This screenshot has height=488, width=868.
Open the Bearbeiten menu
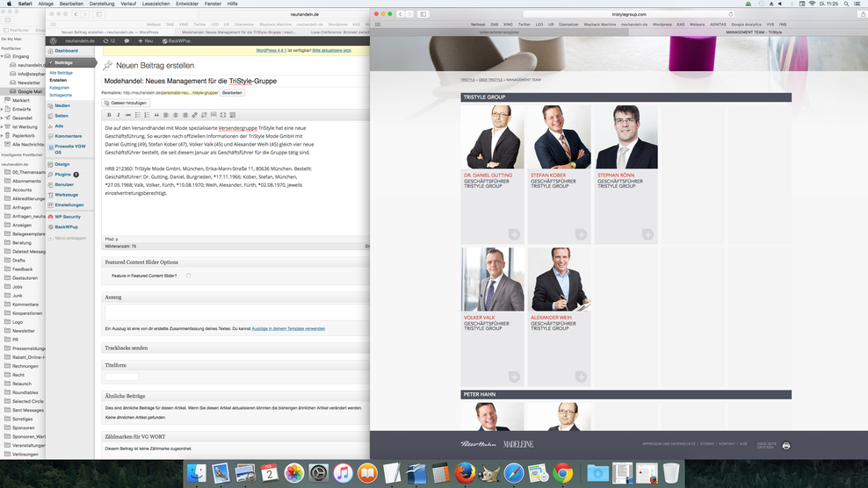coord(71,4)
